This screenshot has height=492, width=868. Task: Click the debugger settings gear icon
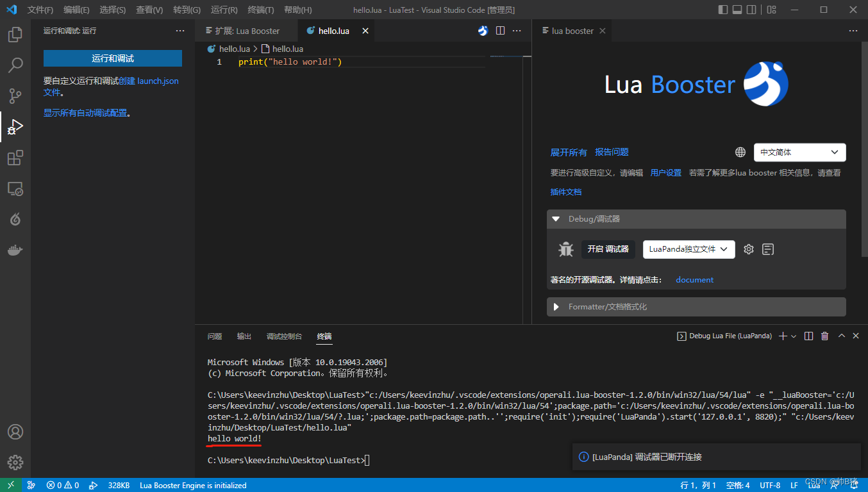[748, 249]
